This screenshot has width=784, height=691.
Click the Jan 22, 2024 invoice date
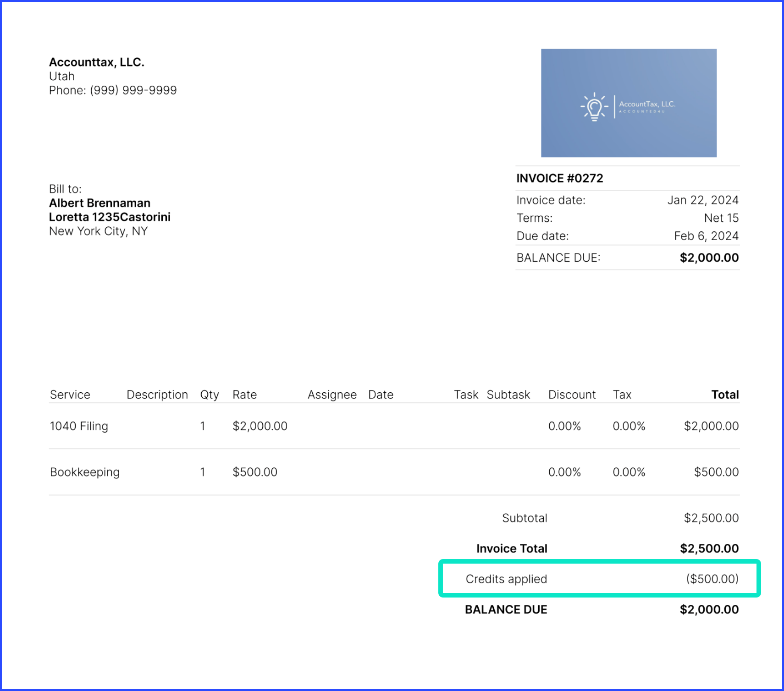[x=703, y=200]
